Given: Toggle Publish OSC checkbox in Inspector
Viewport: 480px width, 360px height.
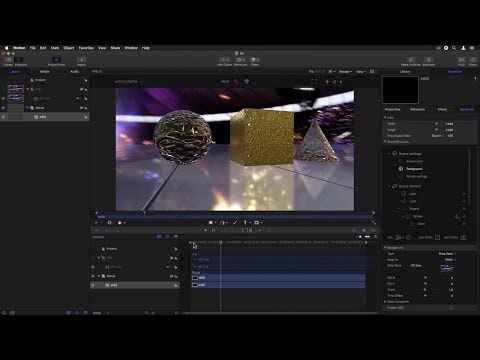Looking at the screenshot, I should (x=451, y=308).
